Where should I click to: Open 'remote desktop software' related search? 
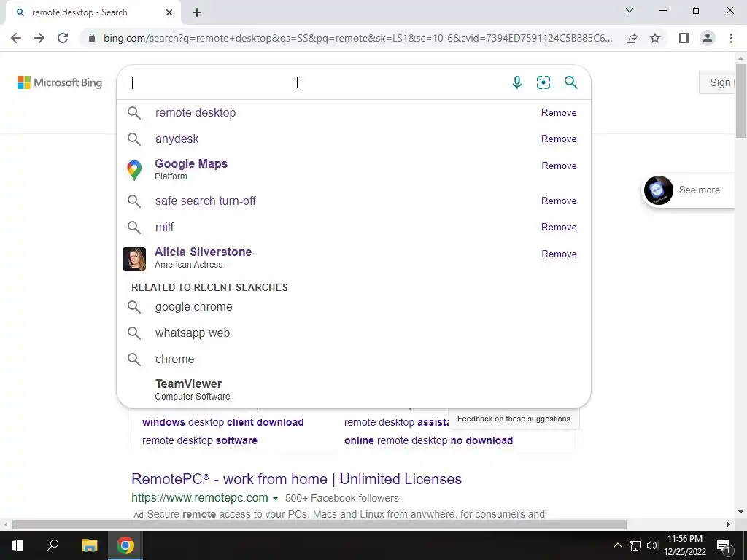point(200,440)
